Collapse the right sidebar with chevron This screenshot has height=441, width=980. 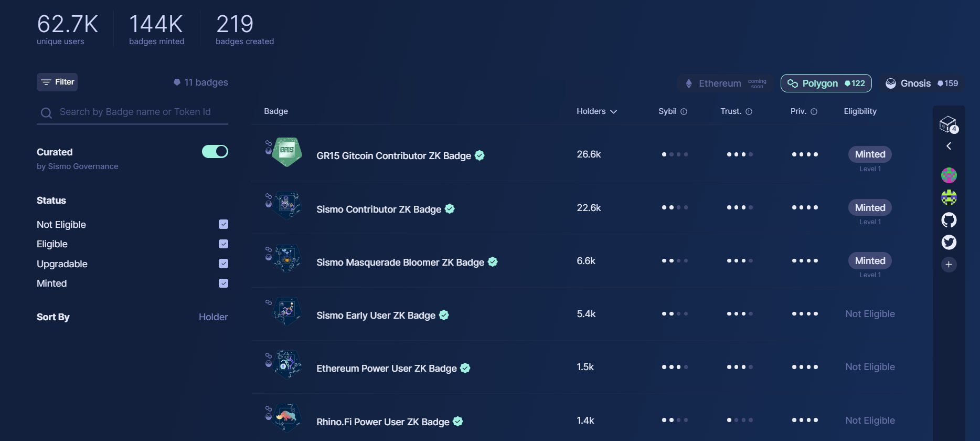[949, 146]
